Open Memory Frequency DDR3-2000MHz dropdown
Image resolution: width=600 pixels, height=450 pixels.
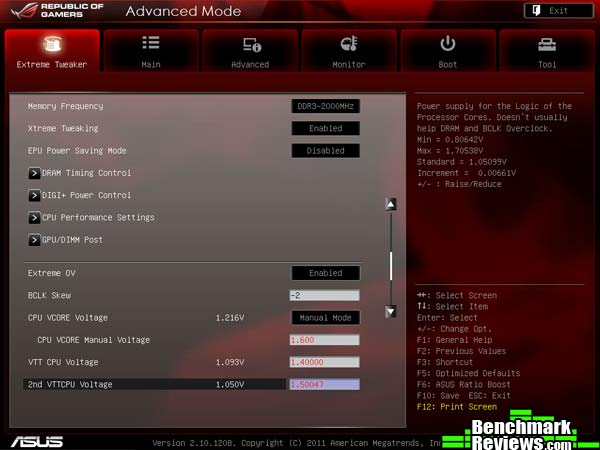click(325, 106)
